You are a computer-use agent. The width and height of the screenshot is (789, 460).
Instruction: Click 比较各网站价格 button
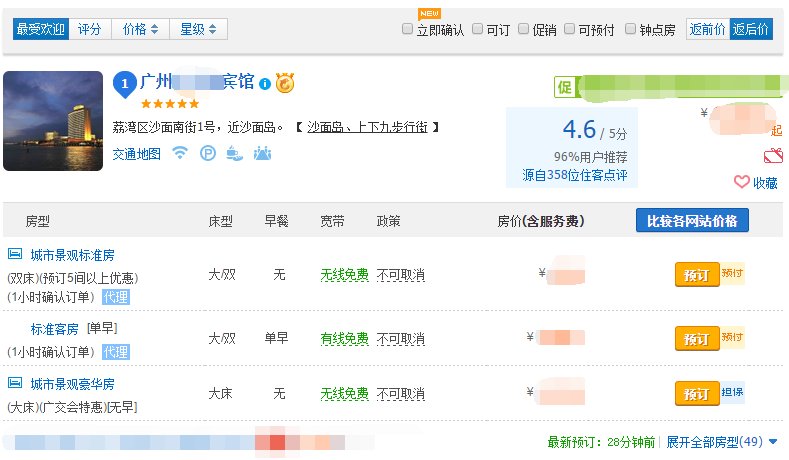click(692, 220)
